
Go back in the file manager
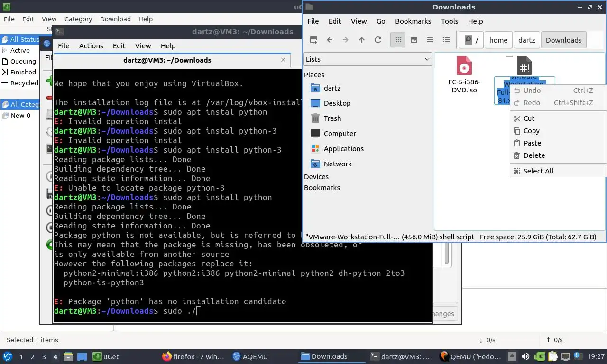pyautogui.click(x=330, y=40)
